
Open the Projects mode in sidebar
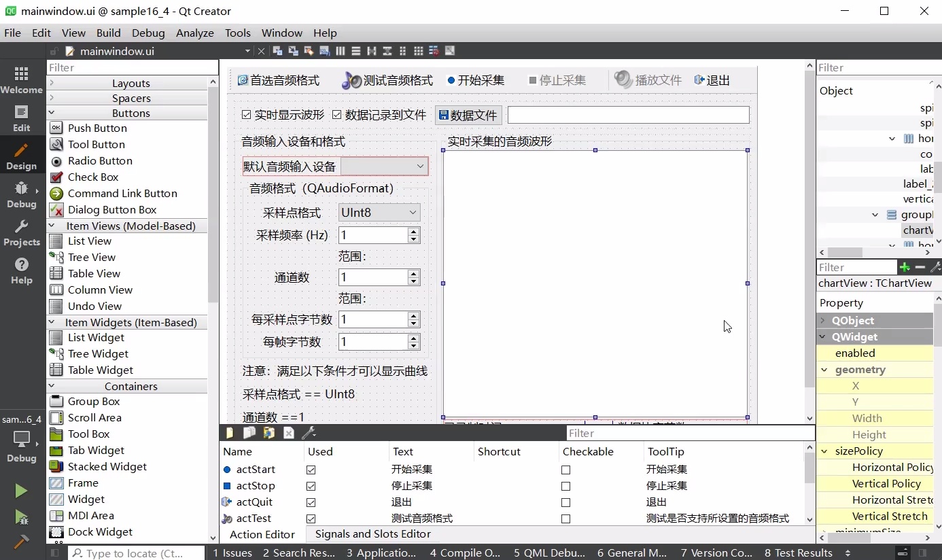(21, 232)
